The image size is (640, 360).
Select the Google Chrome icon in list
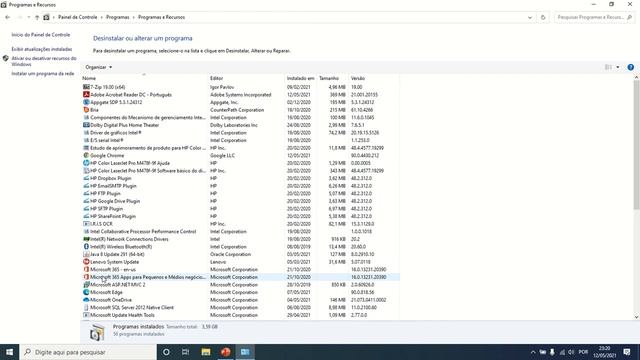pos(86,155)
